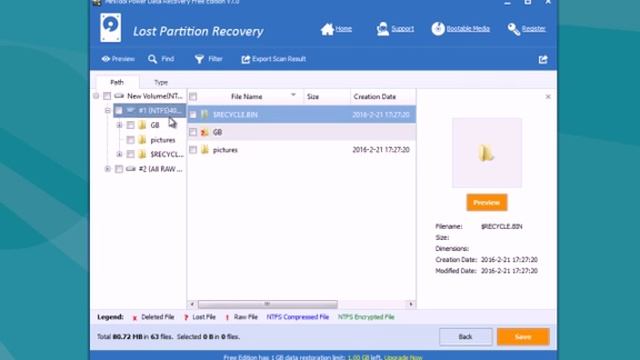Switch to the Path tab
The height and width of the screenshot is (360, 640).
coord(117,82)
